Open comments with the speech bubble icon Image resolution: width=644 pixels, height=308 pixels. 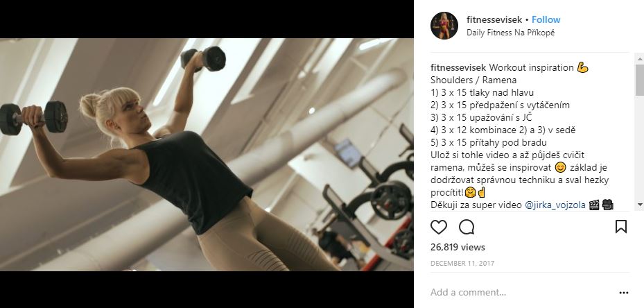tap(467, 227)
